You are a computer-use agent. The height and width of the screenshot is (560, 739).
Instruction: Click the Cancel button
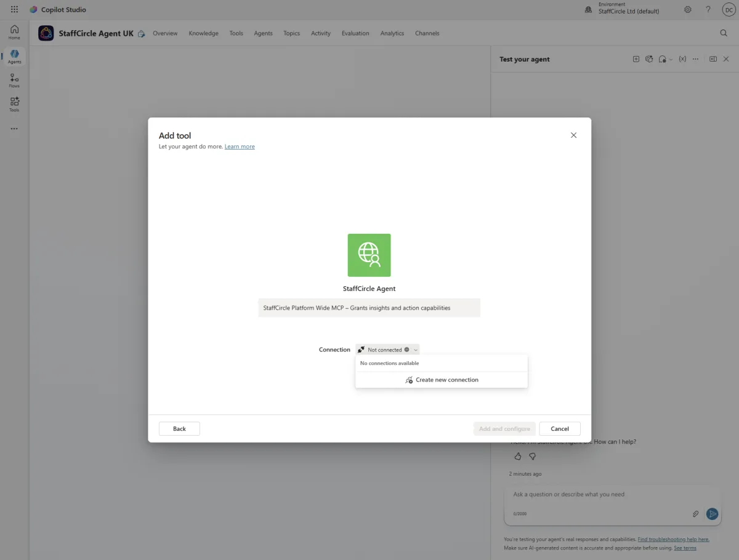[x=560, y=429]
